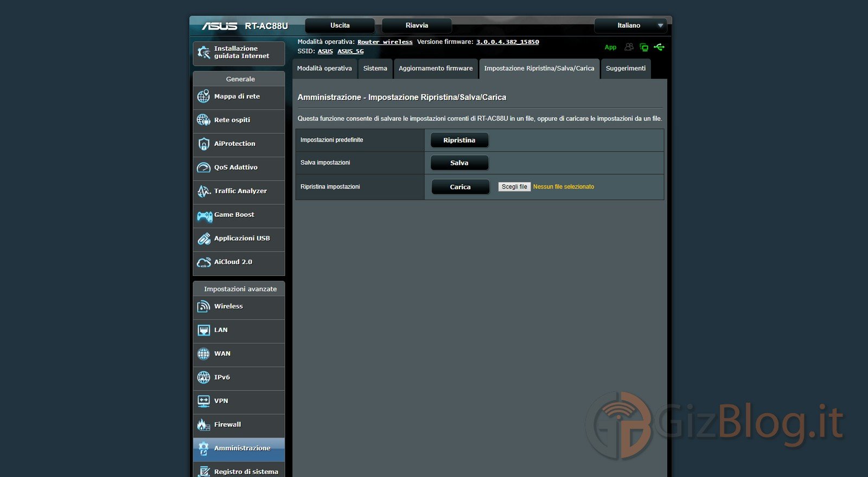
Task: Switch to Sistema tab
Action: point(375,68)
